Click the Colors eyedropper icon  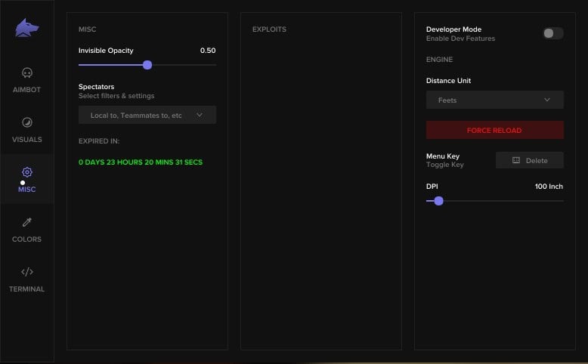[27, 223]
